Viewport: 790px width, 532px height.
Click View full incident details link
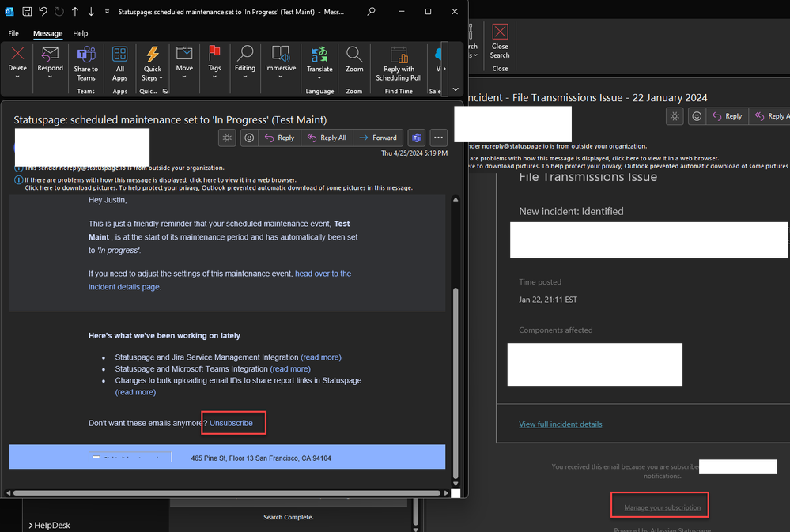click(560, 424)
